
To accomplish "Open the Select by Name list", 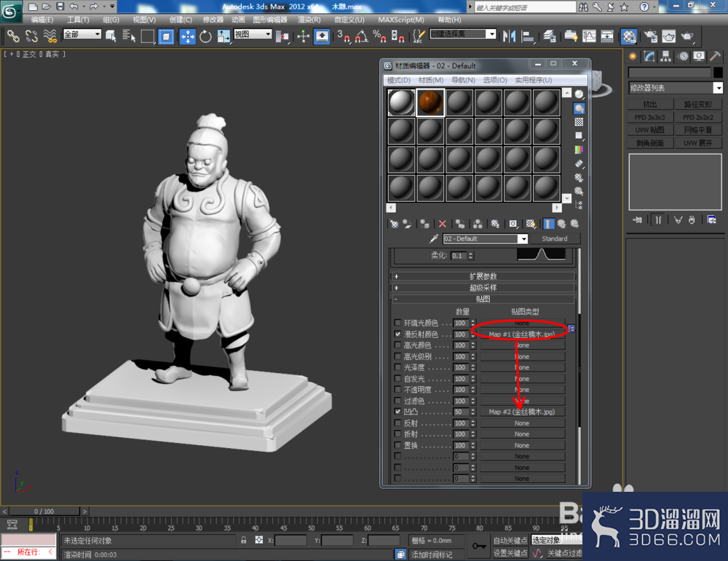I will click(x=129, y=36).
